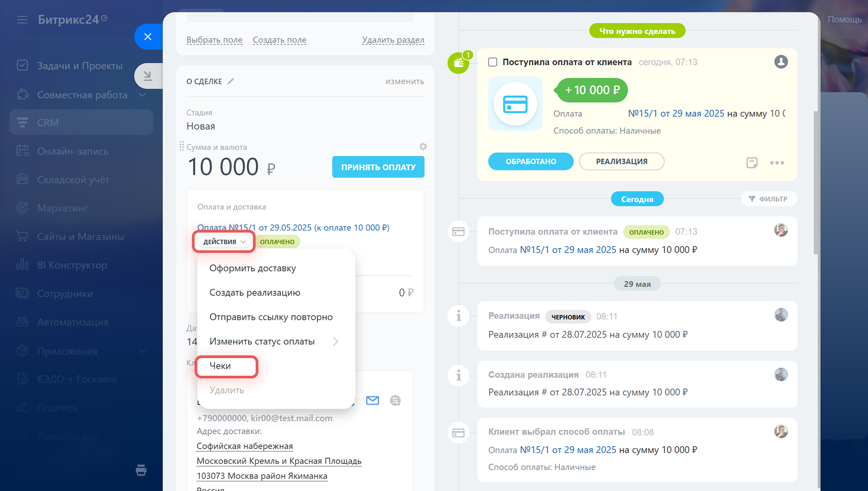Screen dimensions: 868x491
Task: Click address Софийская набережная
Action: click(x=245, y=446)
